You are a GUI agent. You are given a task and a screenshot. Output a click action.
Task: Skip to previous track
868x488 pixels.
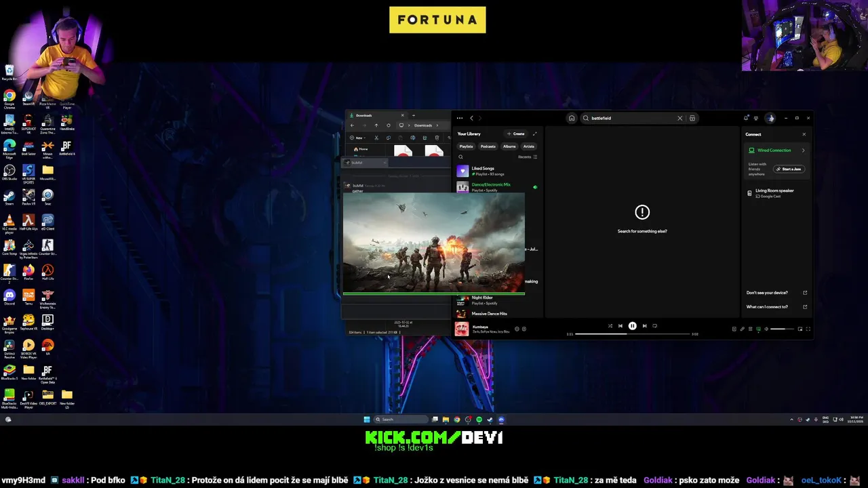[x=620, y=326]
